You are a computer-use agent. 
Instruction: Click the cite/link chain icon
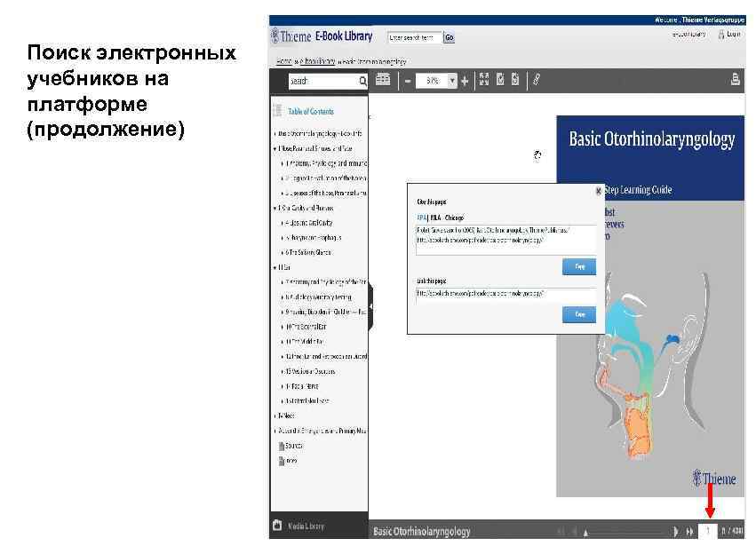(537, 80)
